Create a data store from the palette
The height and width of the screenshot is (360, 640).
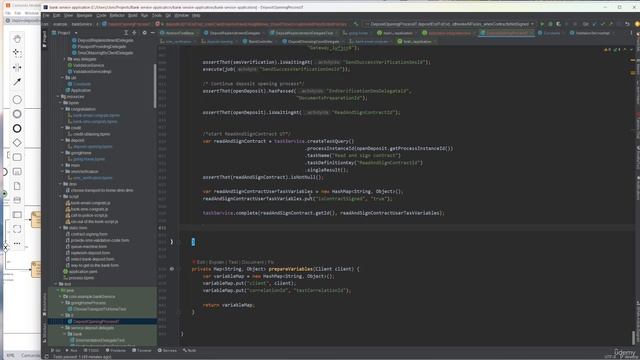[17, 200]
